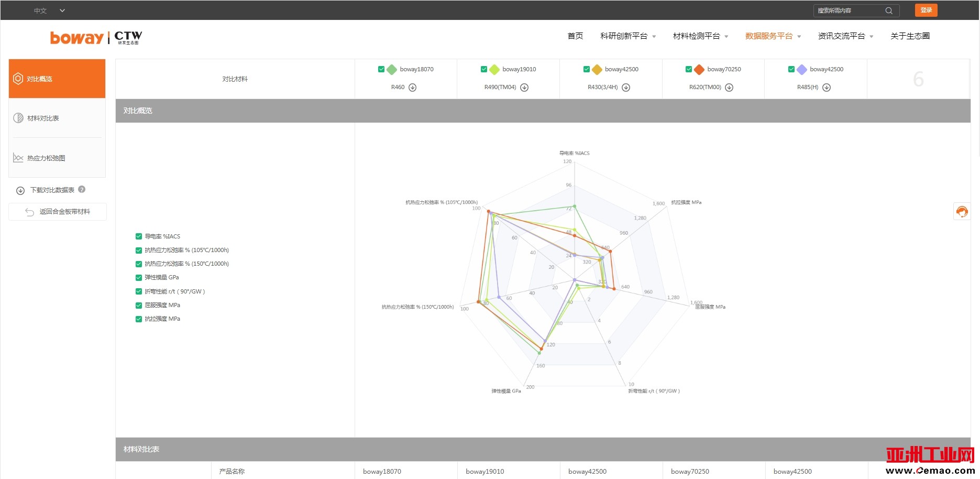Click yellow diamond swatch for boway42500 R430
The width and height of the screenshot is (980, 479).
pyautogui.click(x=597, y=69)
